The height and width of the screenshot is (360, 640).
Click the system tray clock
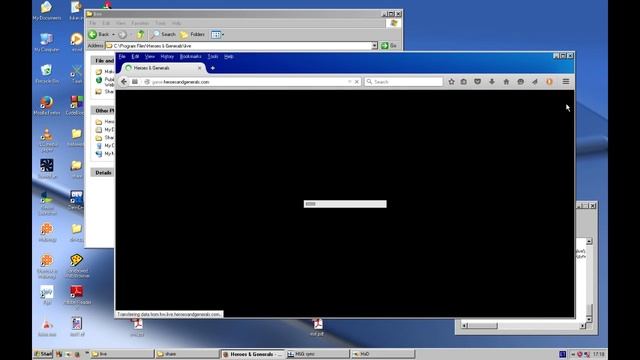coord(599,354)
